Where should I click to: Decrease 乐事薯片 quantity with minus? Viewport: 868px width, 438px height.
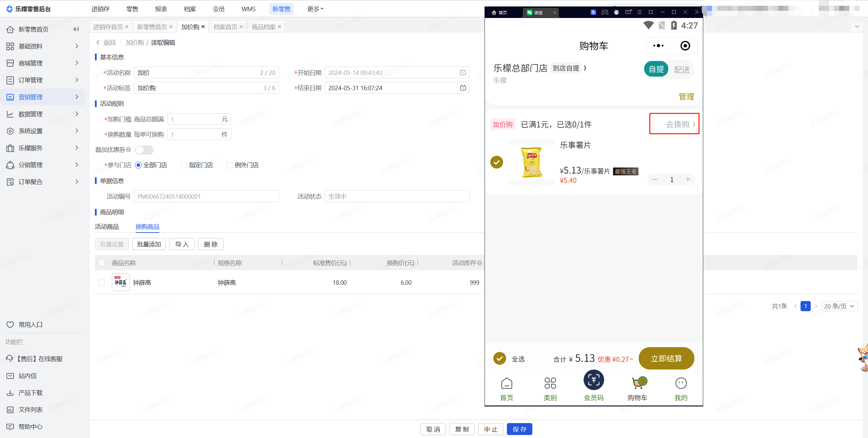(655, 179)
